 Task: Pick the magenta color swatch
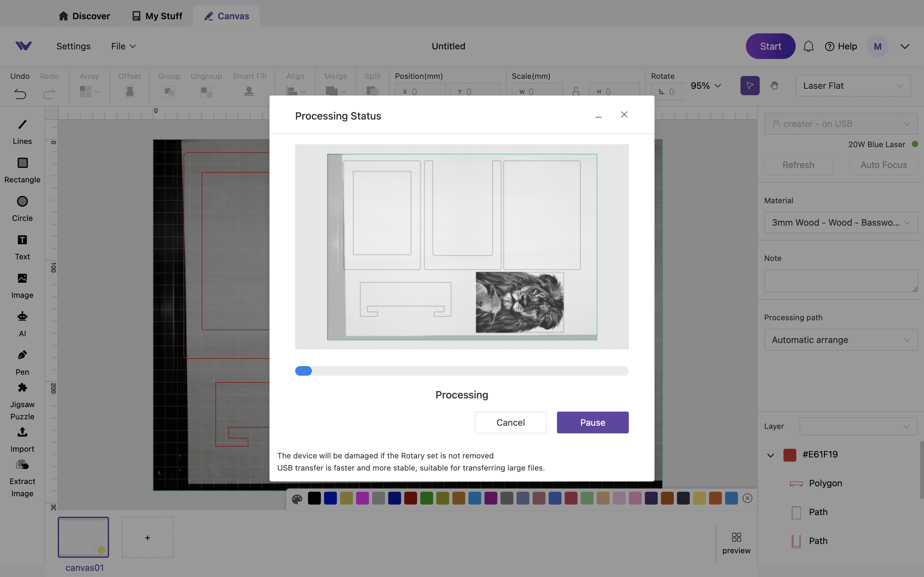(x=362, y=498)
